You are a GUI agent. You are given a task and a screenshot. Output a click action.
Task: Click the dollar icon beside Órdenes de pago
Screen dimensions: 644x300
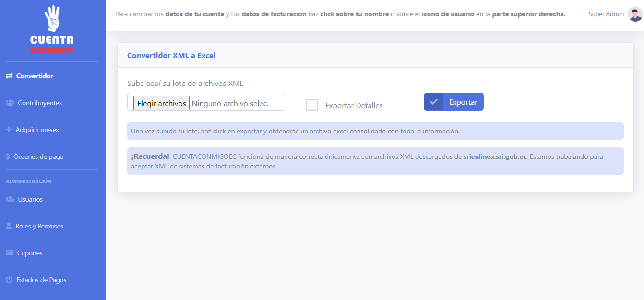8,156
